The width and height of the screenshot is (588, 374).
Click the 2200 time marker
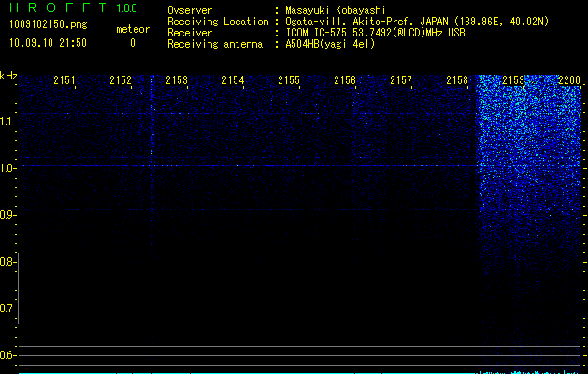[x=569, y=80]
